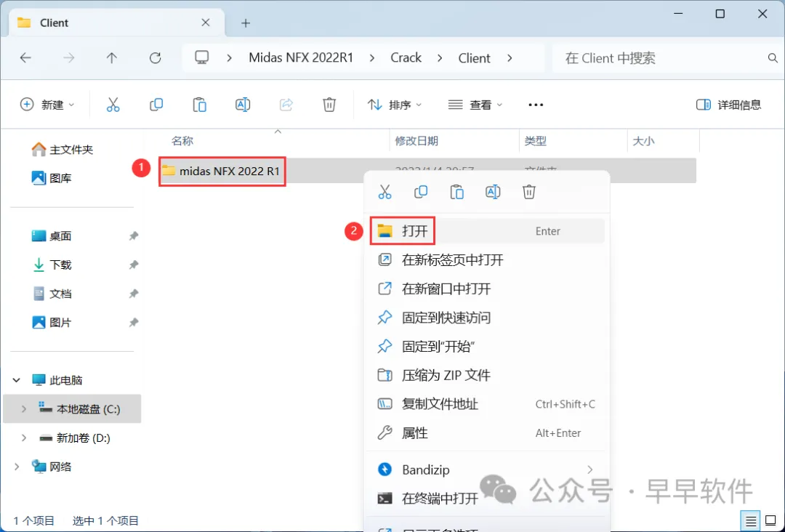Viewport: 785px width, 532px height.
Task: Click Delete icon in context menu
Action: click(x=529, y=192)
